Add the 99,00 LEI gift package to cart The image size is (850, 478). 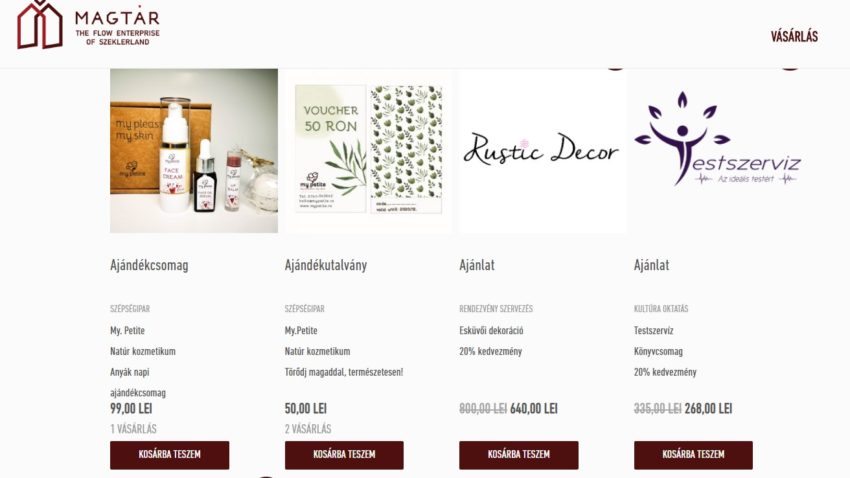click(x=170, y=455)
